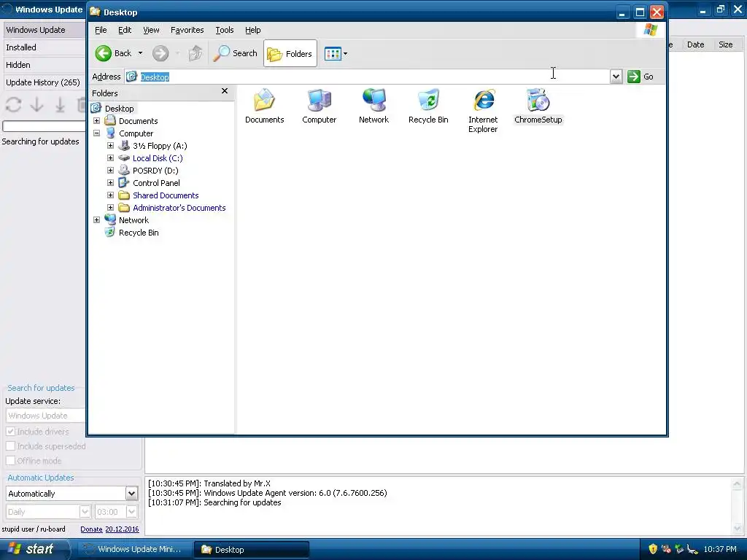747x560 pixels.
Task: Expand the 3½ Floppy (A:) node
Action: [x=111, y=146]
